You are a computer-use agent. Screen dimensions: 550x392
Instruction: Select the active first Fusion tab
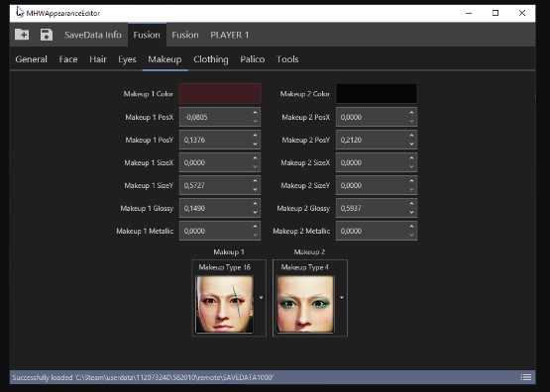(147, 35)
